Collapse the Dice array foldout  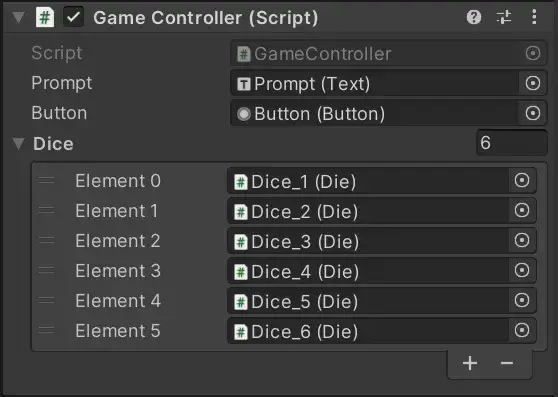point(18,143)
